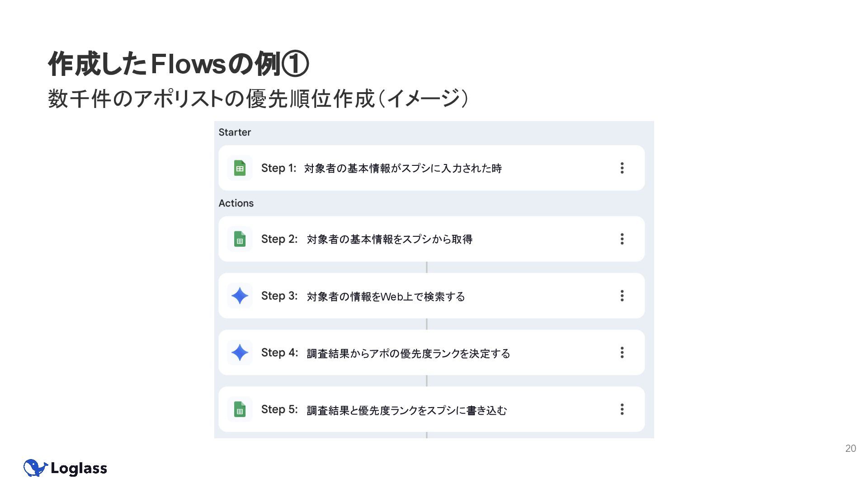The width and height of the screenshot is (868, 488).
Task: Click the Gemini sparkle icon in Step 3
Action: tap(240, 296)
